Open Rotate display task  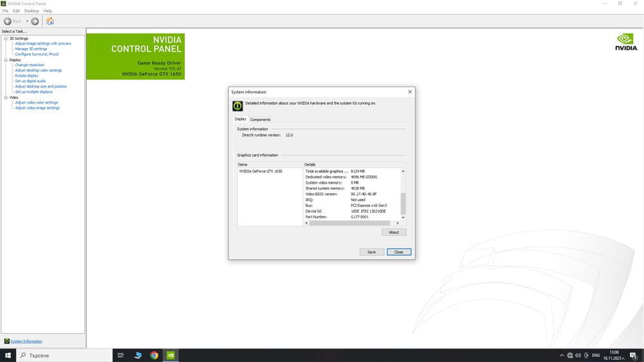pyautogui.click(x=26, y=75)
